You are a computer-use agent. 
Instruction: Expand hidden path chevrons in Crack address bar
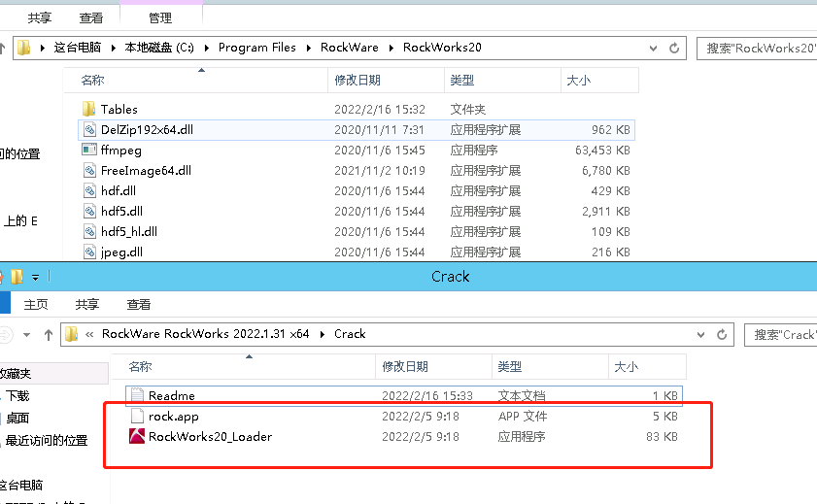tap(89, 334)
